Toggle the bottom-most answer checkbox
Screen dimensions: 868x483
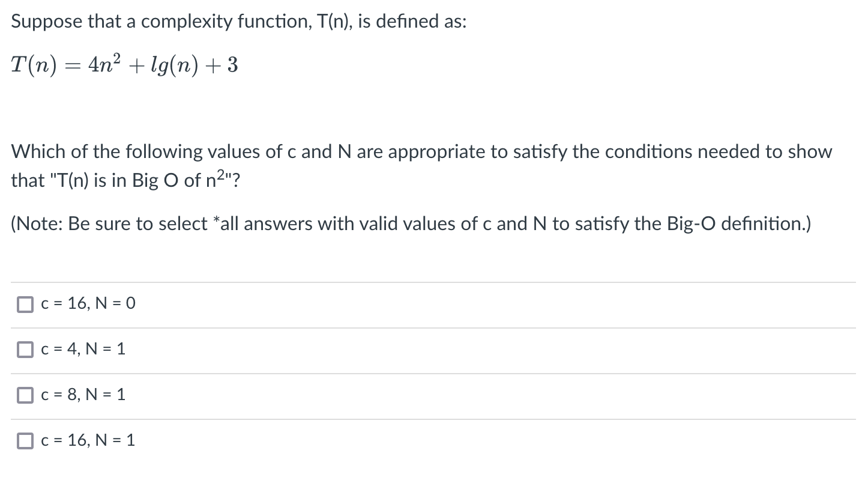click(25, 440)
